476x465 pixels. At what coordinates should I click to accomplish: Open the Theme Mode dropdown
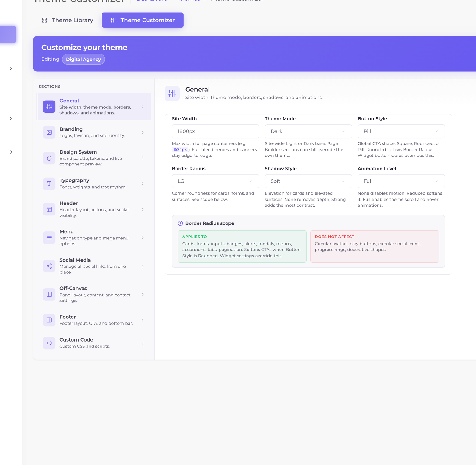pos(308,131)
